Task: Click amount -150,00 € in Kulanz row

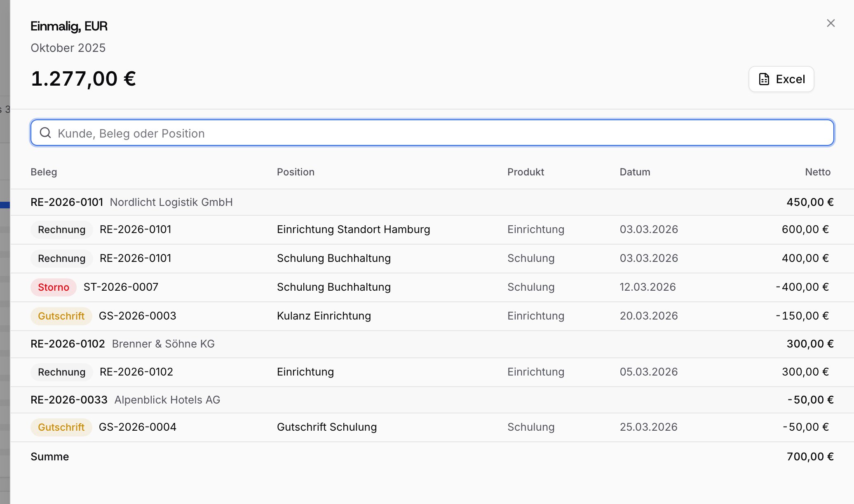Action: [x=802, y=316]
